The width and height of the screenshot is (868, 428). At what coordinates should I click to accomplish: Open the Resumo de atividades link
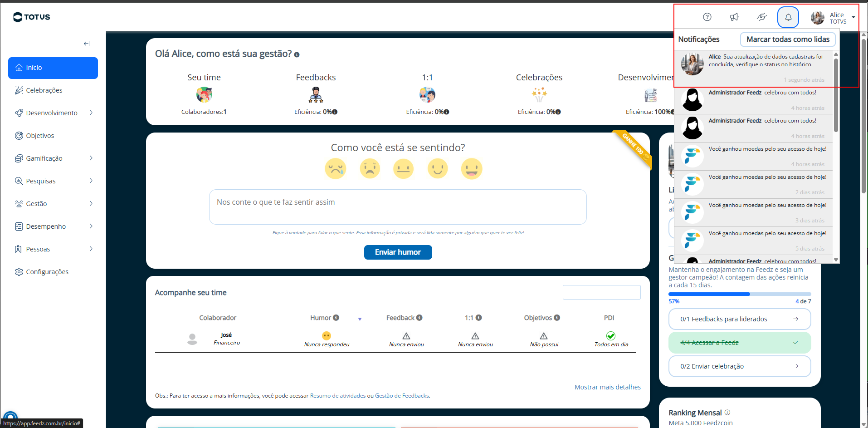(338, 396)
